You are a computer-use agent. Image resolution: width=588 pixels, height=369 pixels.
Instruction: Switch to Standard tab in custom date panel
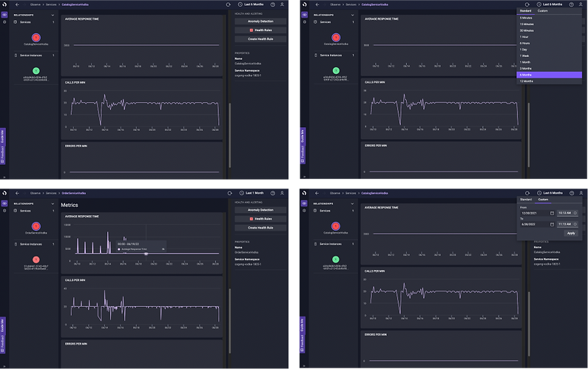point(526,200)
